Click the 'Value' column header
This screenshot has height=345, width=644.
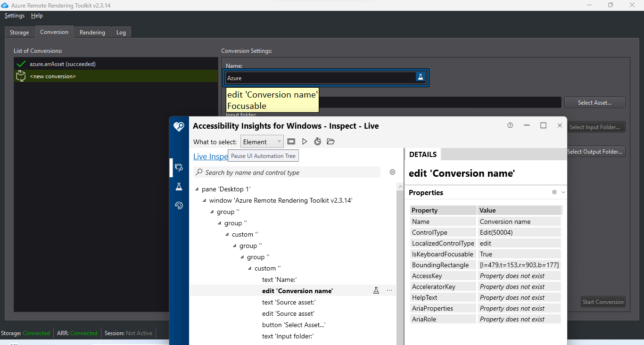coord(520,210)
